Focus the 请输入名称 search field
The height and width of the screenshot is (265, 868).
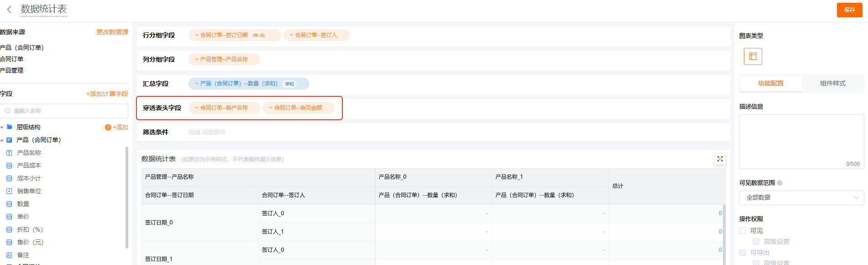tap(66, 111)
